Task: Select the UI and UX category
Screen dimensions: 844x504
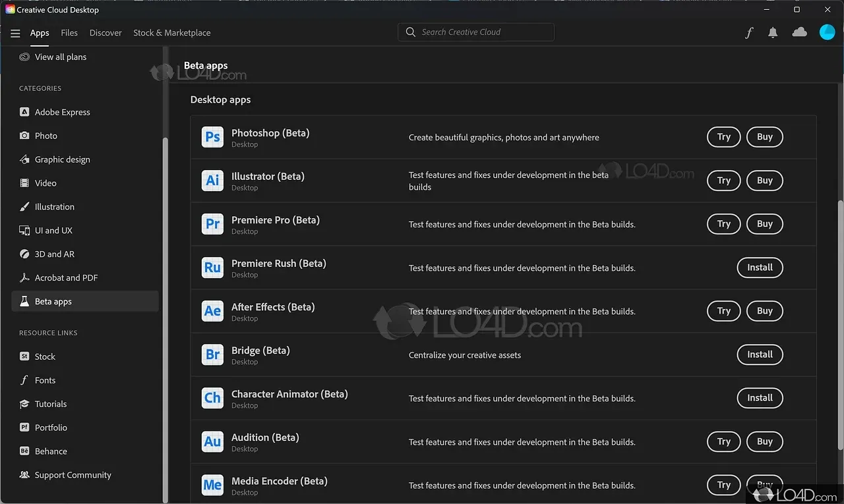Action: [85, 231]
